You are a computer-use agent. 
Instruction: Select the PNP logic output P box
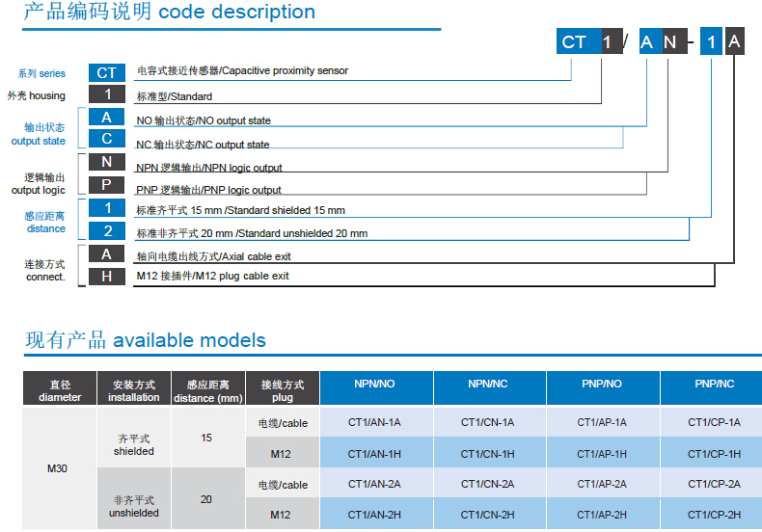pos(106,184)
